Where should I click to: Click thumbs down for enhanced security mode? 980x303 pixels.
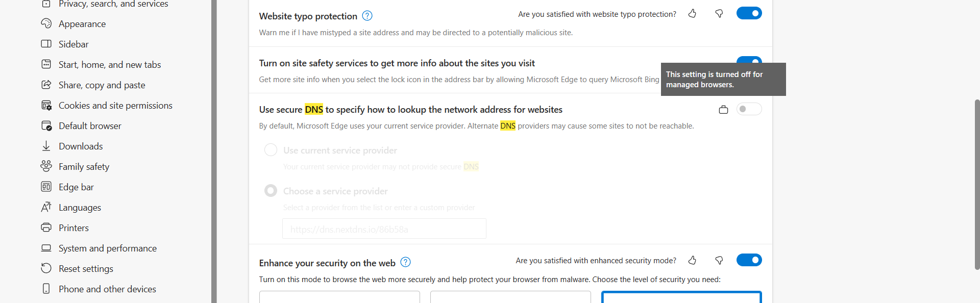click(x=719, y=261)
